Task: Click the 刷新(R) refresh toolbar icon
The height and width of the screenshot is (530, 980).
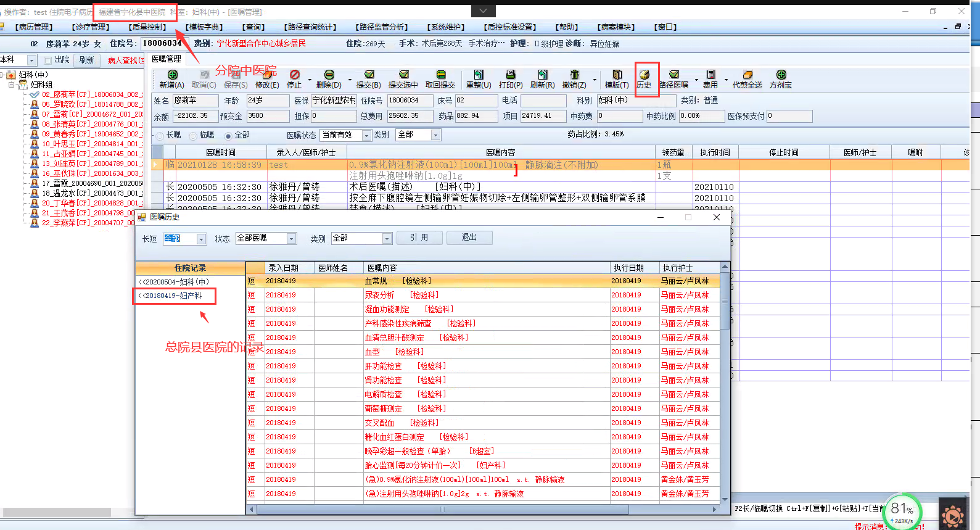Action: click(x=543, y=75)
